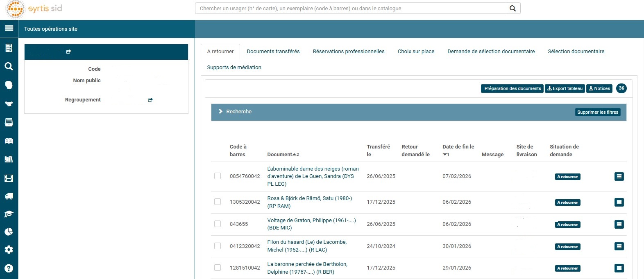Click Supprimer les filtres button
The image size is (644, 279).
(598, 112)
